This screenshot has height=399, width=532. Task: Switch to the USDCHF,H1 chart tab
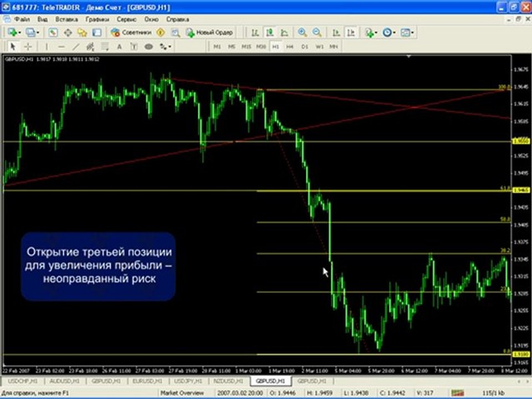(23, 381)
